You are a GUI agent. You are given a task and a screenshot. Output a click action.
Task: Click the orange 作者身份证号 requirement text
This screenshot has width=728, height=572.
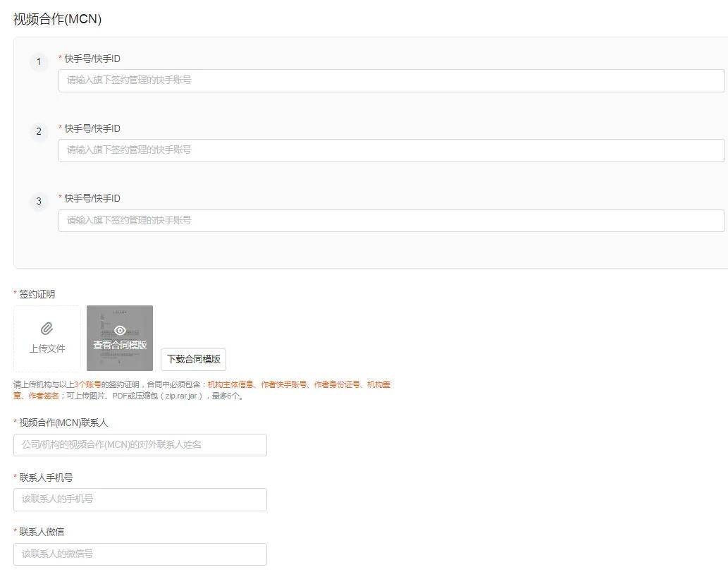pos(337,384)
